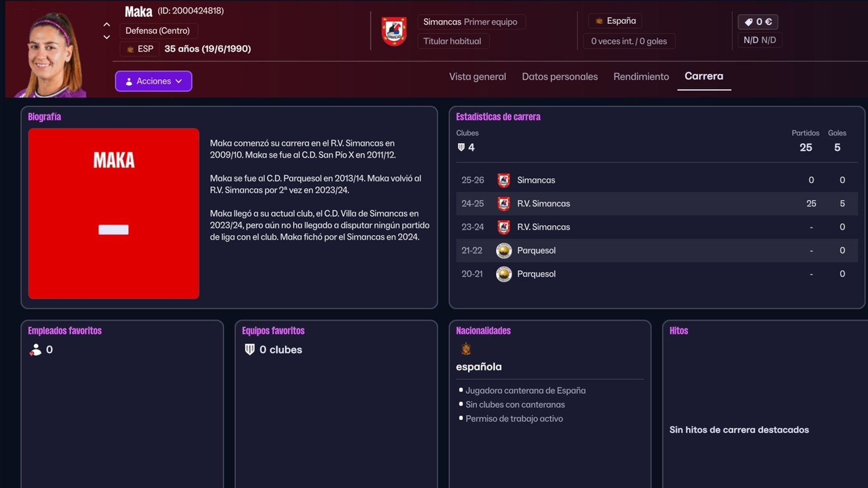Click the España national team button
This screenshot has height=488, width=868.
point(615,21)
